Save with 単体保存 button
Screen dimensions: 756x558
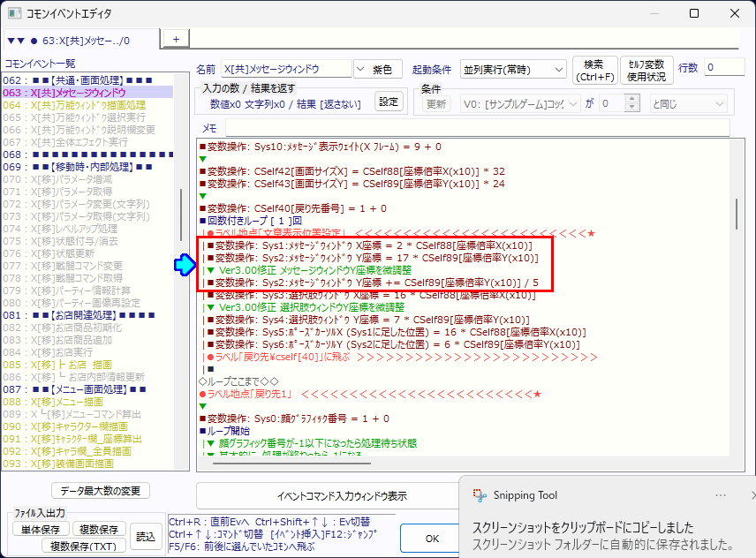pos(42,529)
